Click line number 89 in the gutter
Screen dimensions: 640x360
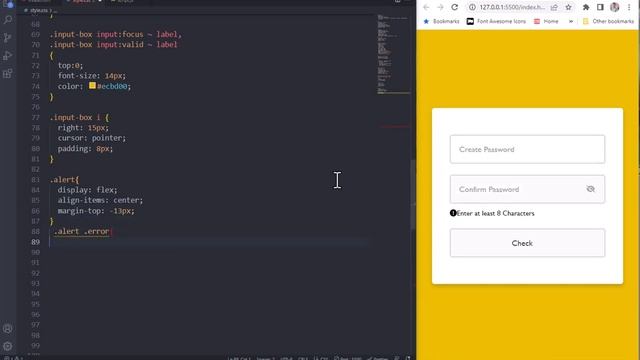(x=36, y=242)
